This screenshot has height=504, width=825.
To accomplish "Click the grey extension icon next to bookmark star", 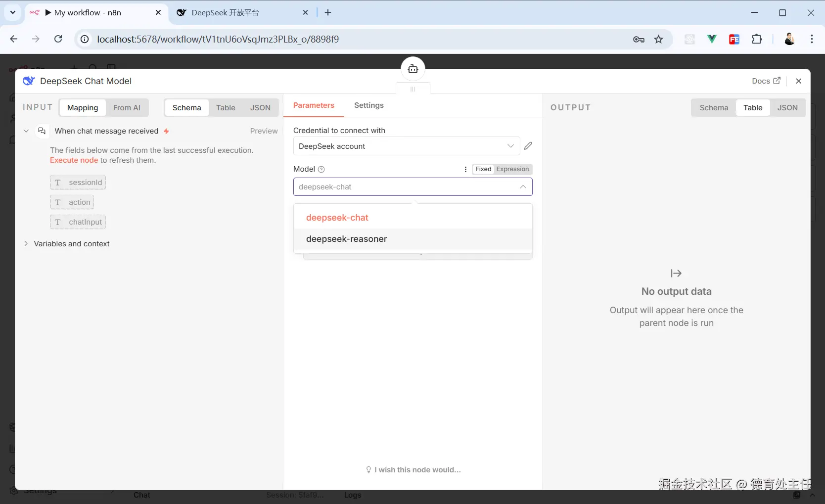I will coord(689,39).
